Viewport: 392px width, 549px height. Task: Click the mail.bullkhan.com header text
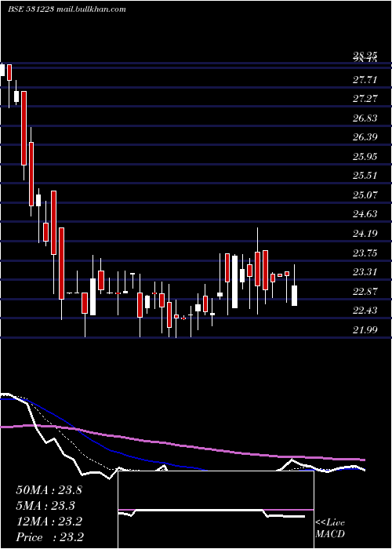(91, 9)
